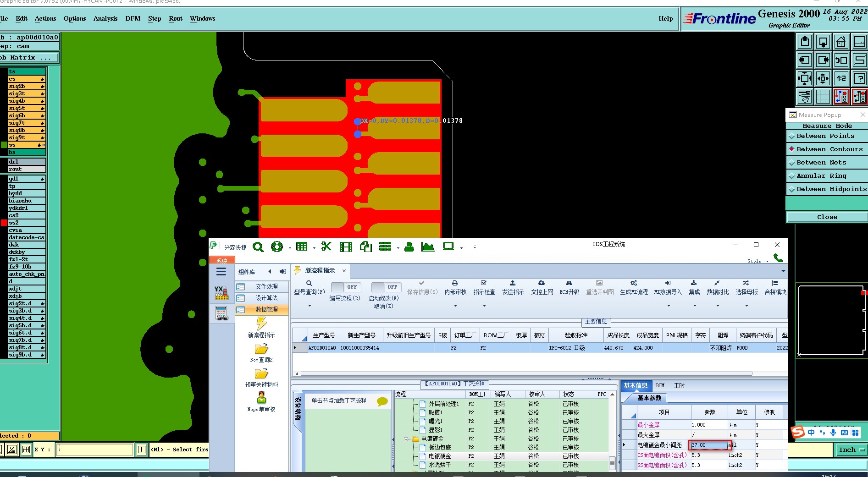This screenshot has height=477, width=868.
Task: Click the 生成MI流程 ribbon button
Action: point(634,288)
